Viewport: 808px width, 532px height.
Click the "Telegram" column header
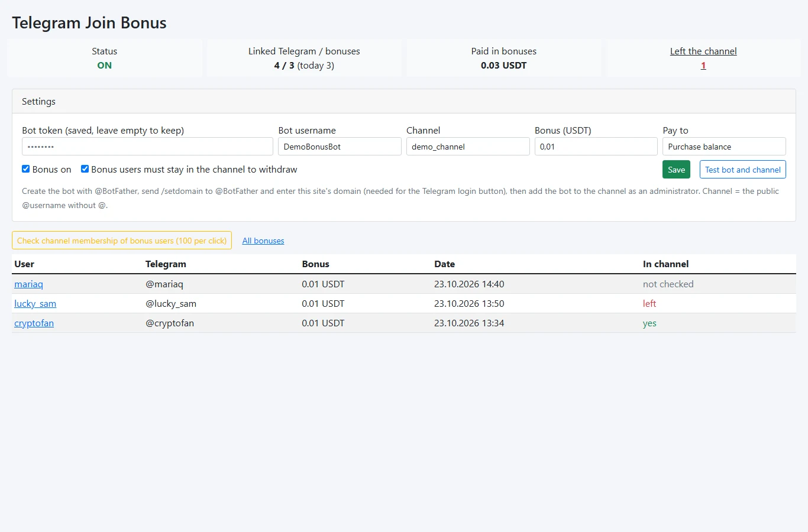tap(166, 264)
